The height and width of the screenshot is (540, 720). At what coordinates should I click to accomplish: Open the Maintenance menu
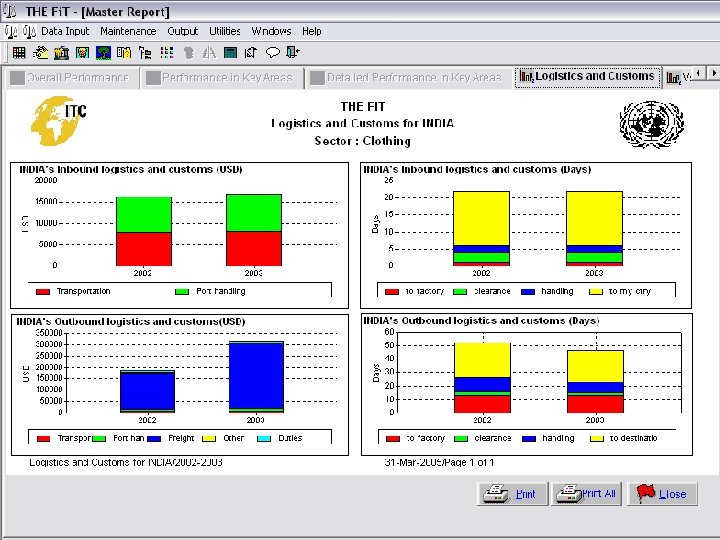tap(128, 31)
